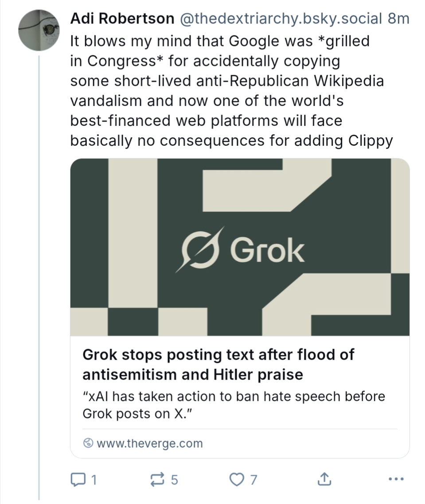Open the repost arrows menu
425x504 pixels.
tap(157, 479)
